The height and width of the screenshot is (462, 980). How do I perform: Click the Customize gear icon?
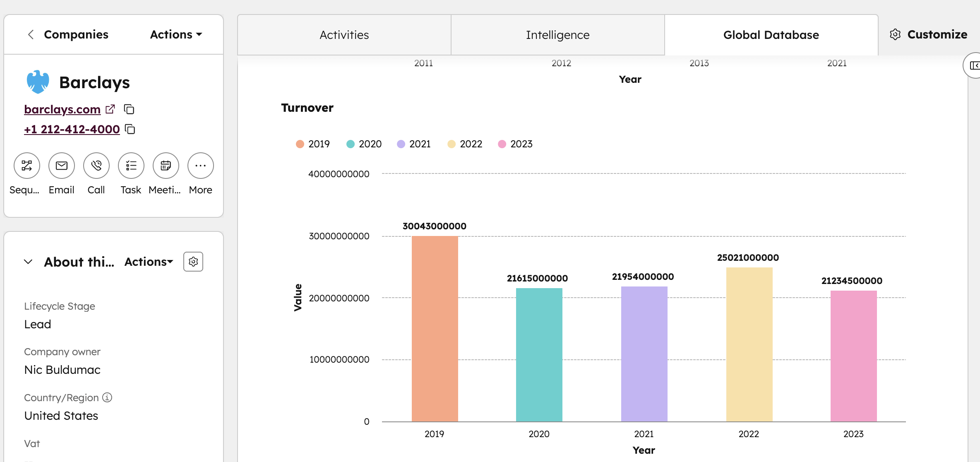[x=895, y=34]
